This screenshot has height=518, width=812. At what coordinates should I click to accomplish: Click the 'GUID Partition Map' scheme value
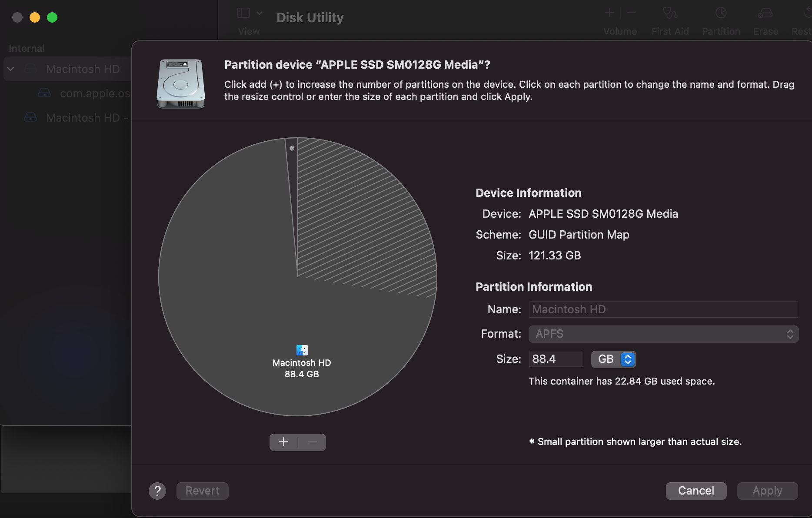[x=579, y=235]
